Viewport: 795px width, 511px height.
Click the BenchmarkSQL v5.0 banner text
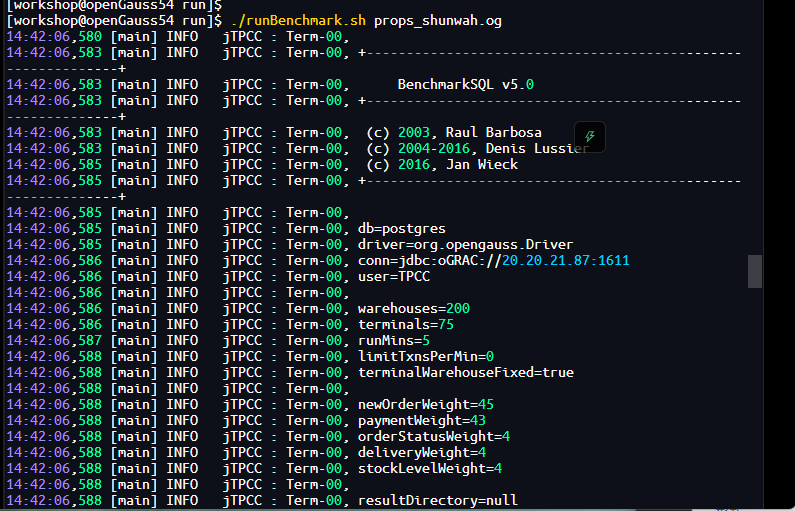pos(465,84)
